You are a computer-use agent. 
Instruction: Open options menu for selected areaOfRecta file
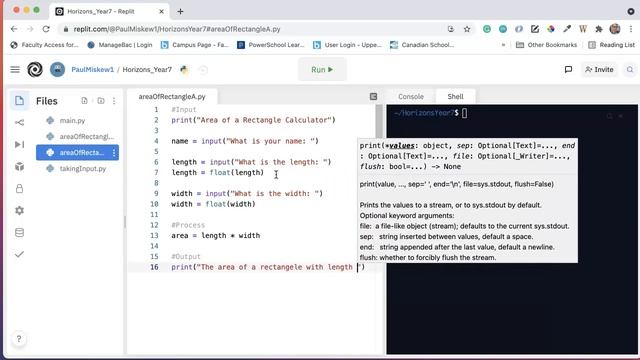pos(114,153)
